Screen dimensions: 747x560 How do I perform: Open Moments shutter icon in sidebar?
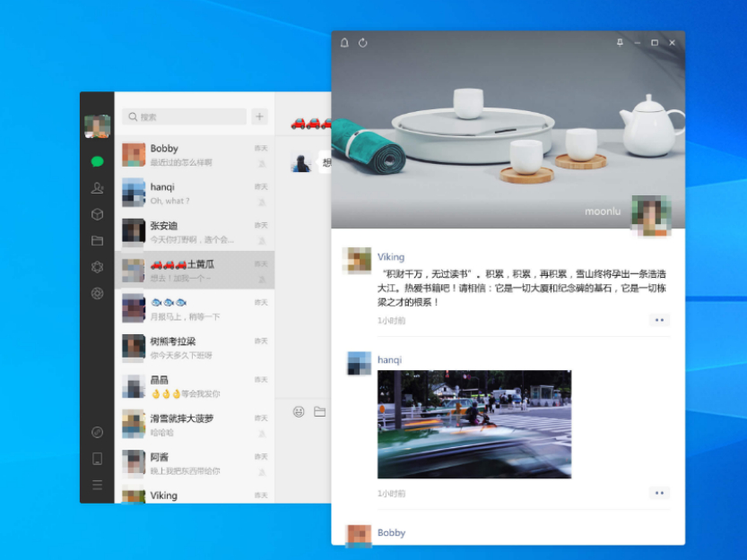pyautogui.click(x=97, y=267)
